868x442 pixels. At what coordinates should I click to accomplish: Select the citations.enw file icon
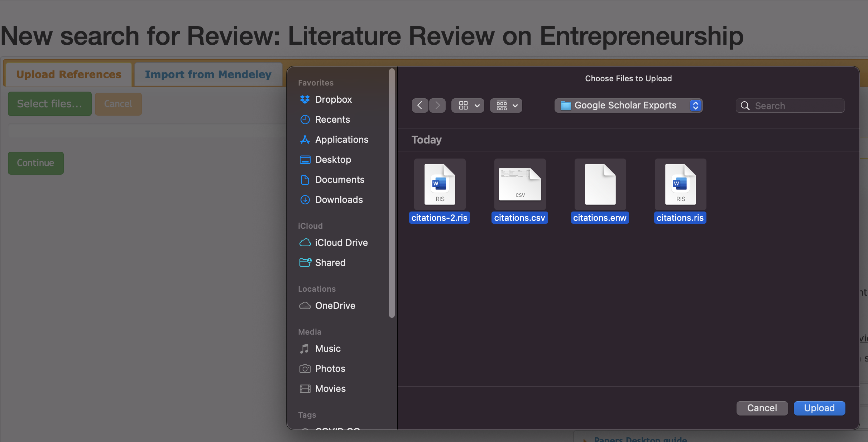(x=600, y=184)
